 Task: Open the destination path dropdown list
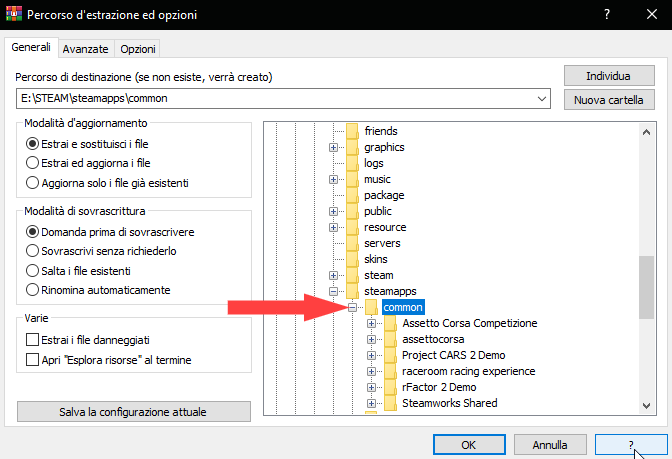(542, 99)
